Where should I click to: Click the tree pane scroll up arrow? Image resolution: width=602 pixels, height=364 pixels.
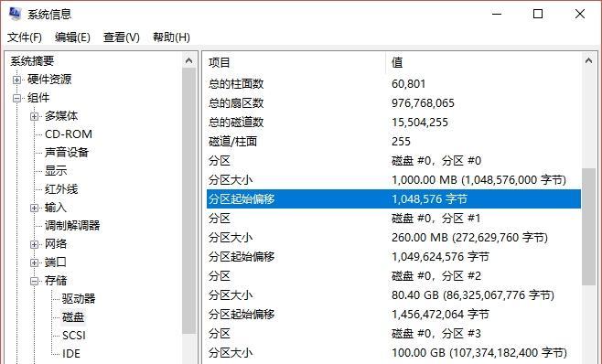[188, 60]
